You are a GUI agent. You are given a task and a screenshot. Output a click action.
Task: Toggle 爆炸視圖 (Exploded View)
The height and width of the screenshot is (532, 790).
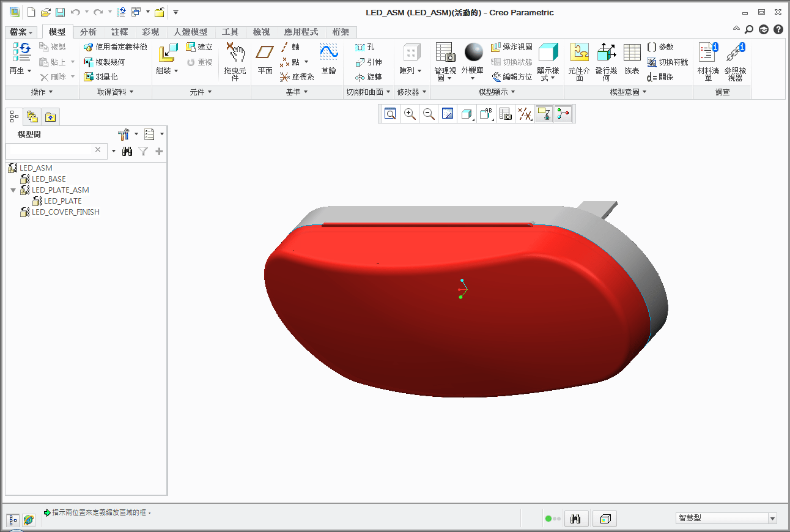512,47
